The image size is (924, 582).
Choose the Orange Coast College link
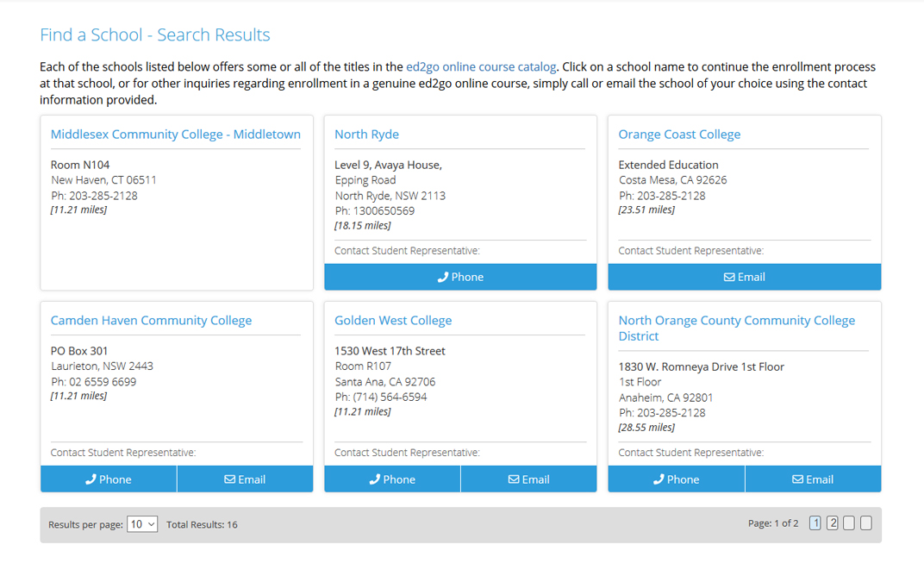(679, 135)
